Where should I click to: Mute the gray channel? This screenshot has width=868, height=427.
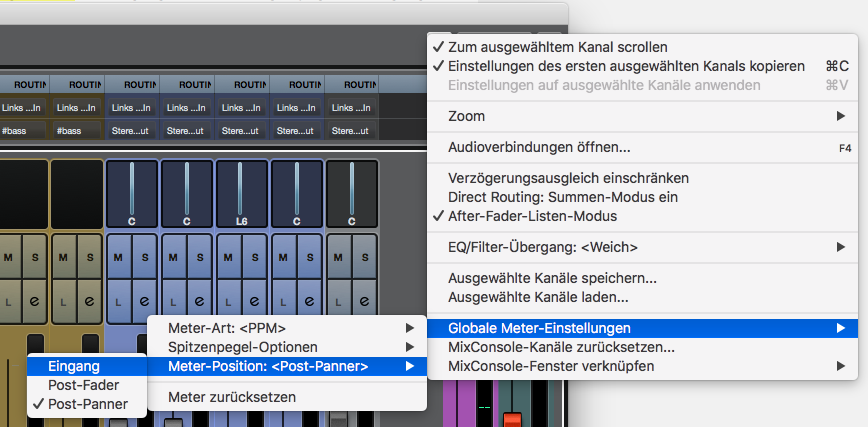(339, 257)
